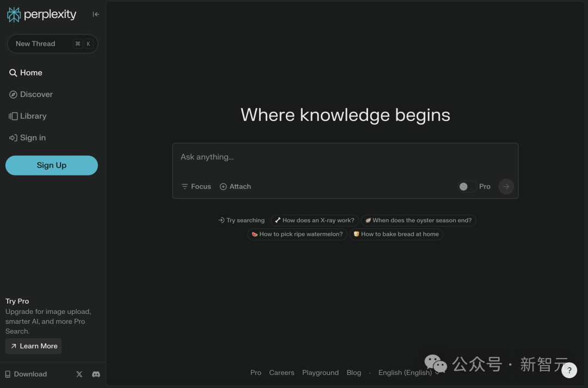588x388 pixels.
Task: Click the Perplexity logo
Action: (41, 15)
